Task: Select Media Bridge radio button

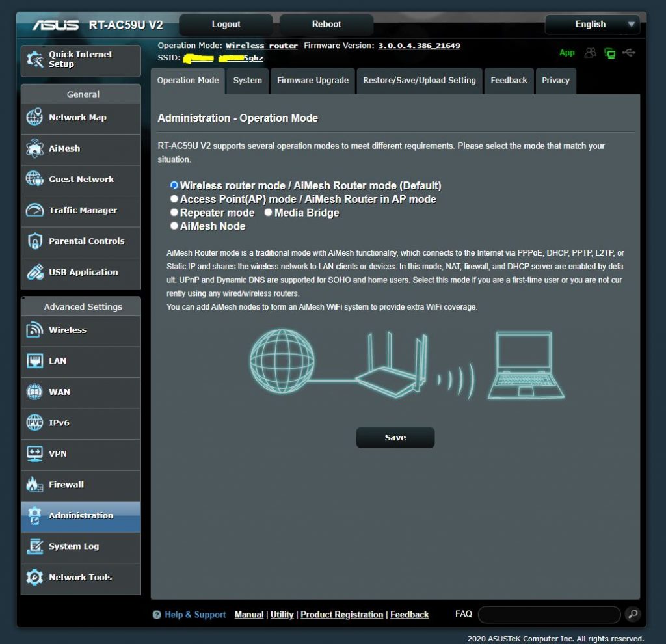Action: (x=268, y=213)
